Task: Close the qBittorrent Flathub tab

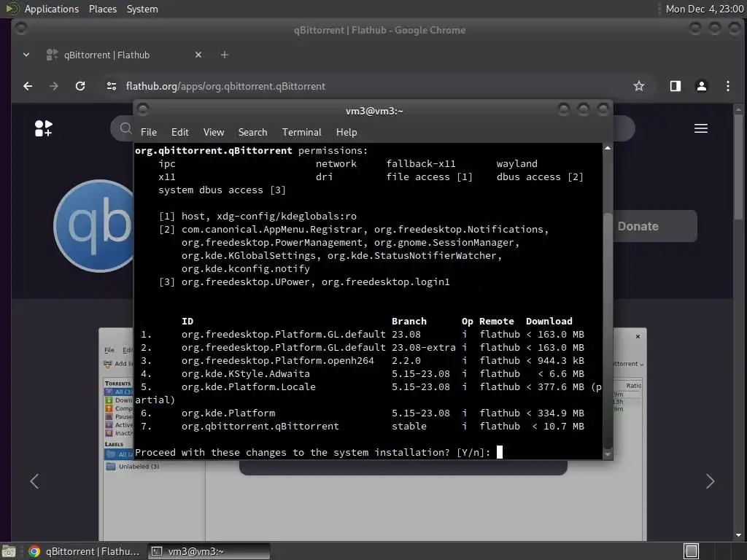Action: [x=198, y=55]
